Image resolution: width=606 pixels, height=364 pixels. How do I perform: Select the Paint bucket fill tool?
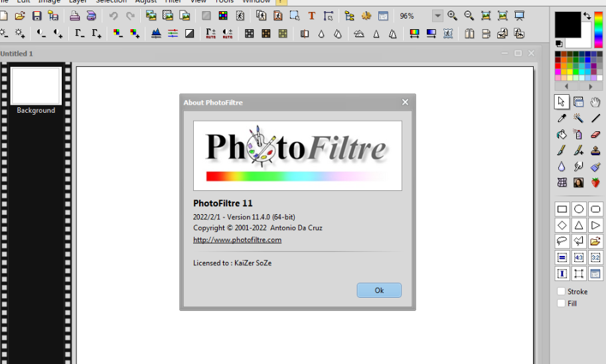pos(562,135)
